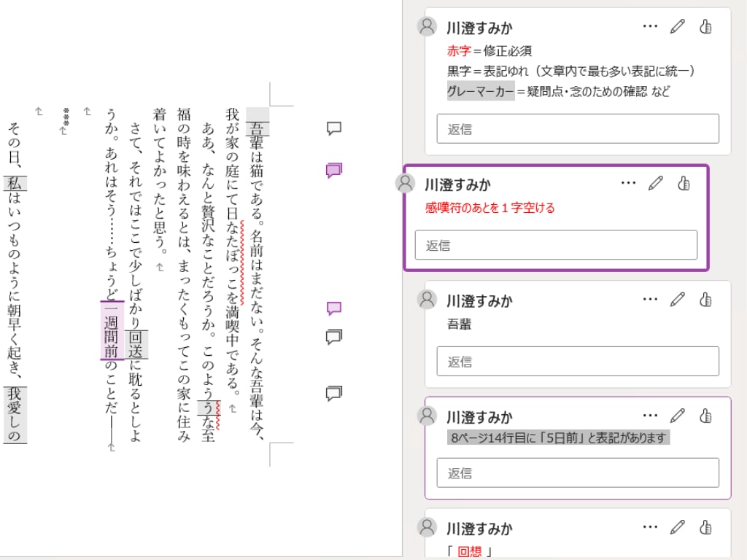Open more options on the 吾輩 comment
The height and width of the screenshot is (560, 747).
(x=650, y=299)
